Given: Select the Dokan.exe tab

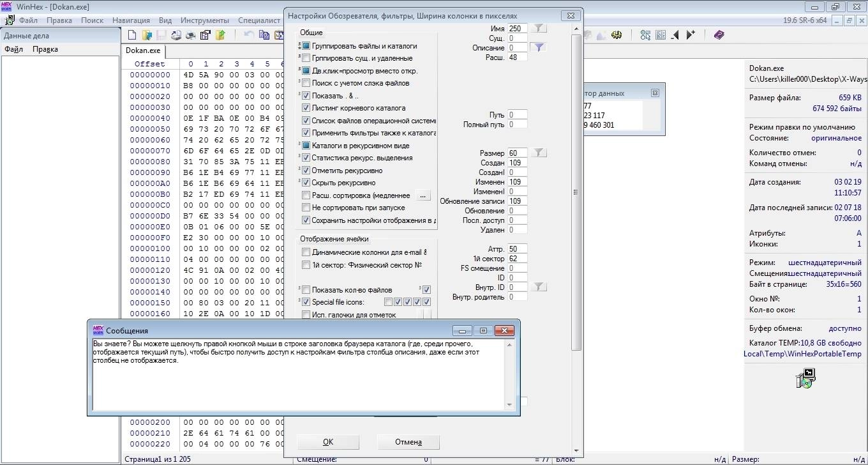Looking at the screenshot, I should 143,50.
